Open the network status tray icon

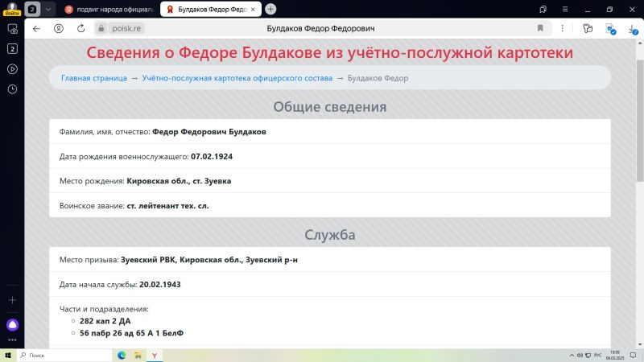click(588, 356)
